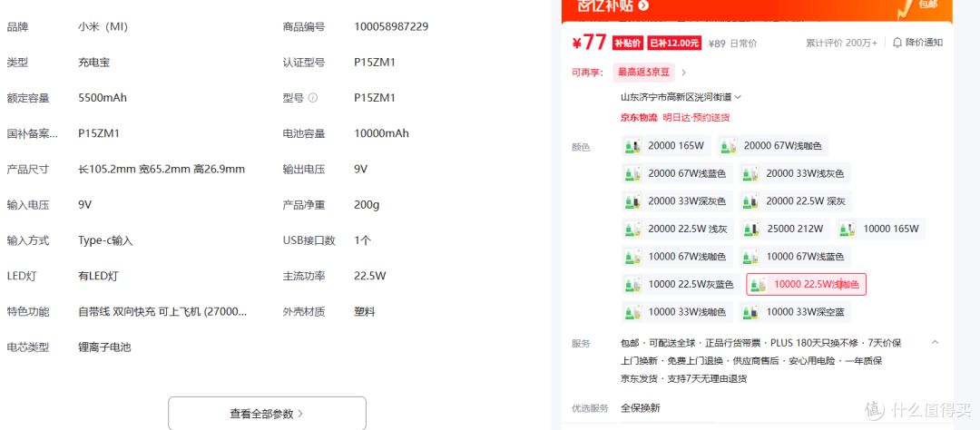Collapse the 服务 section chevron
The width and height of the screenshot is (980, 430).
tap(935, 343)
